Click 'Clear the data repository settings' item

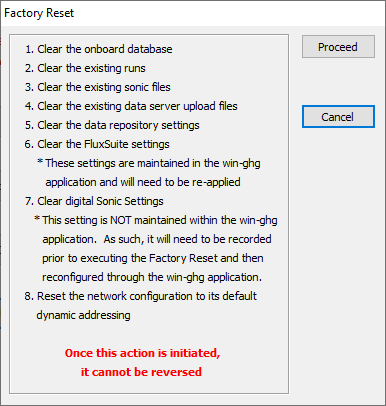pyautogui.click(x=112, y=125)
